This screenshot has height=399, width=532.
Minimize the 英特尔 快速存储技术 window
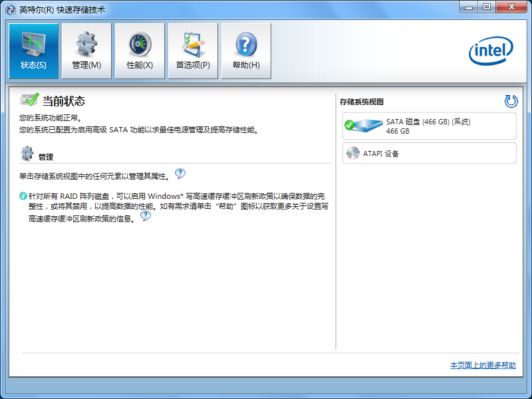[469, 7]
